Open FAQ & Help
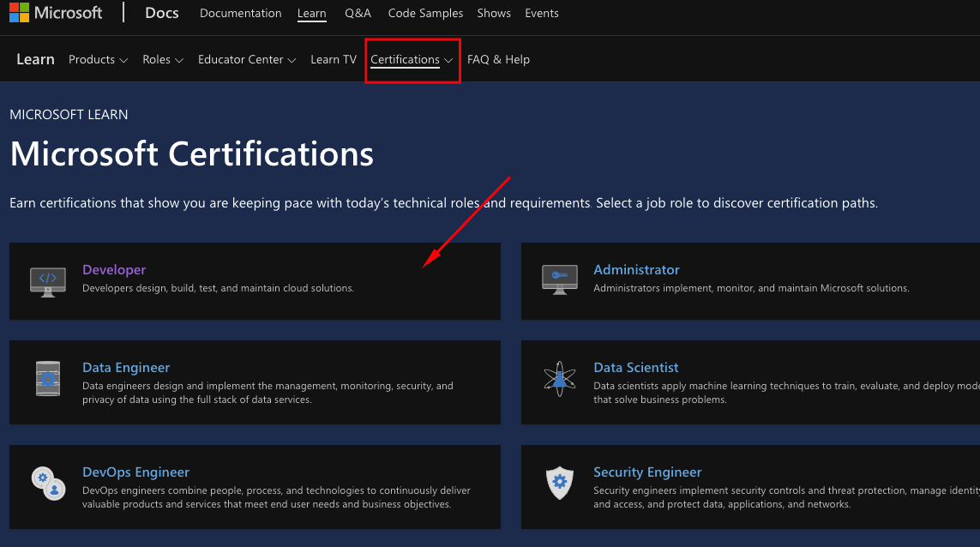This screenshot has width=980, height=547. [x=499, y=59]
